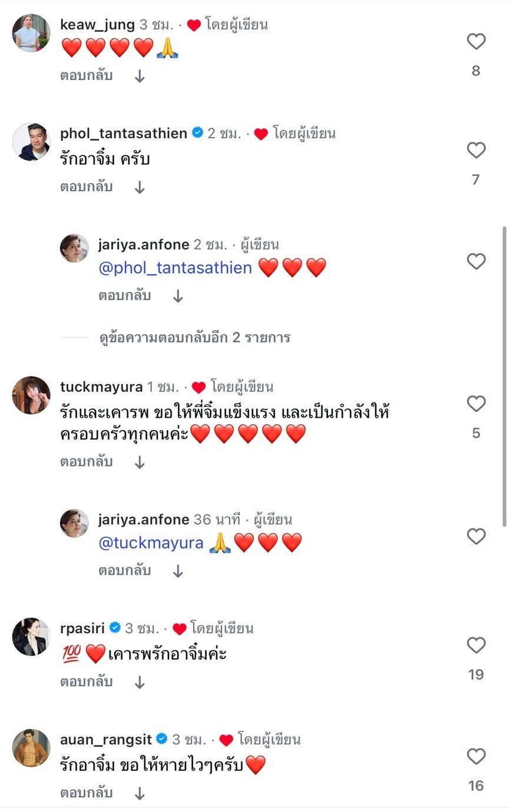View 2 more replies under phol_tantasathien
This screenshot has height=812, width=510.
195,338
